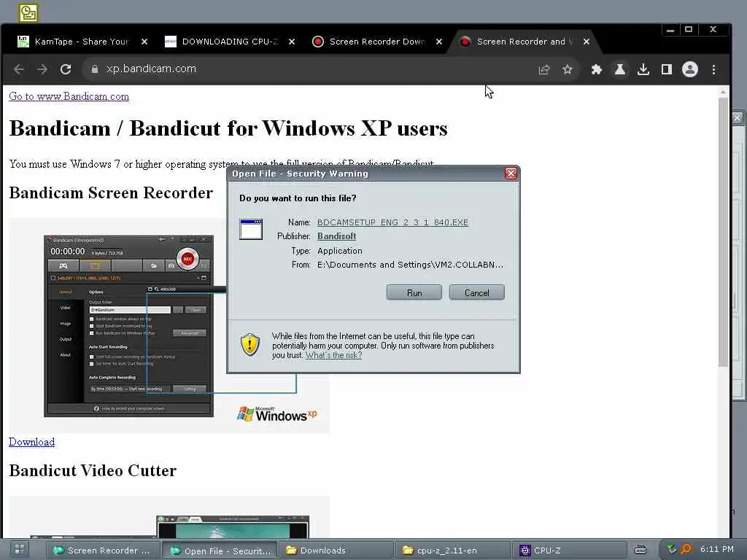Open the profile avatar menu

[x=690, y=69]
